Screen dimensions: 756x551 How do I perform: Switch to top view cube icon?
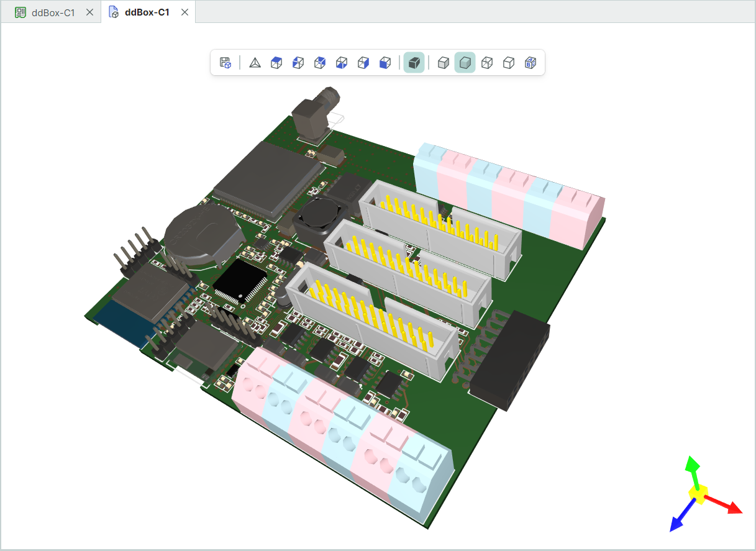click(x=276, y=62)
